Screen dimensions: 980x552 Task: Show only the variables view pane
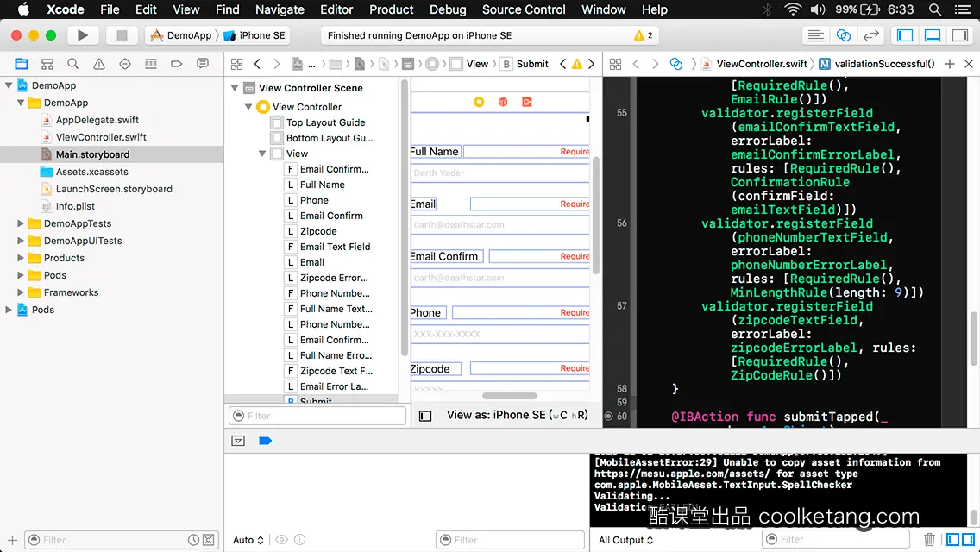point(952,539)
